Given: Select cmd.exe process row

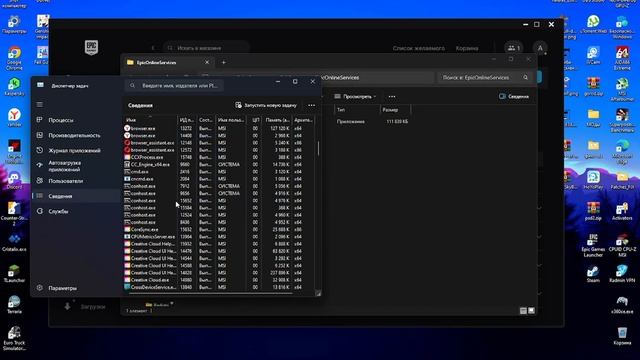Looking at the screenshot, I should [x=219, y=172].
